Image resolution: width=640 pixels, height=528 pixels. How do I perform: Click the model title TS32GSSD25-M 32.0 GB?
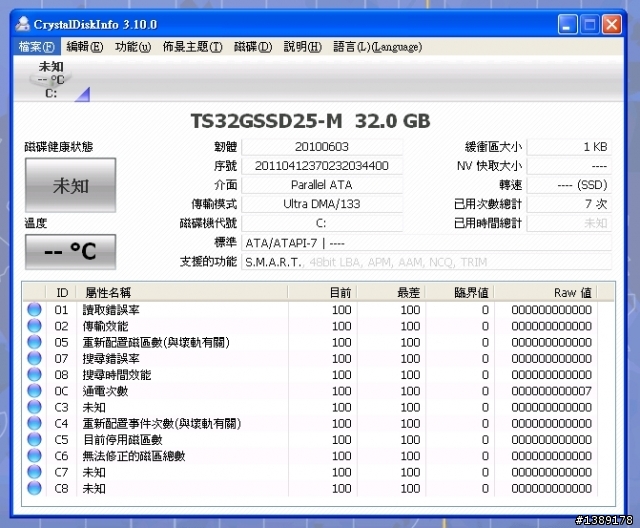click(x=311, y=121)
